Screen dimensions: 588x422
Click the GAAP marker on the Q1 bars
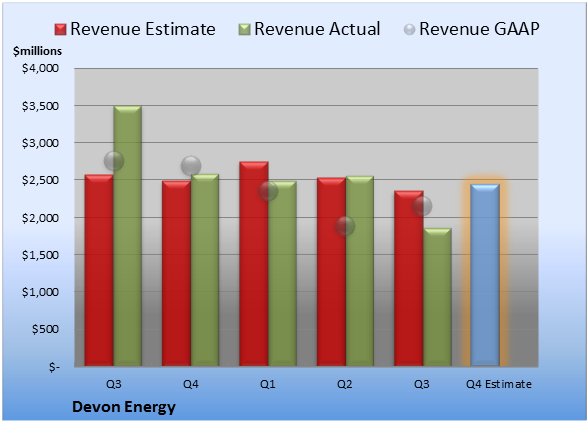[x=268, y=191]
